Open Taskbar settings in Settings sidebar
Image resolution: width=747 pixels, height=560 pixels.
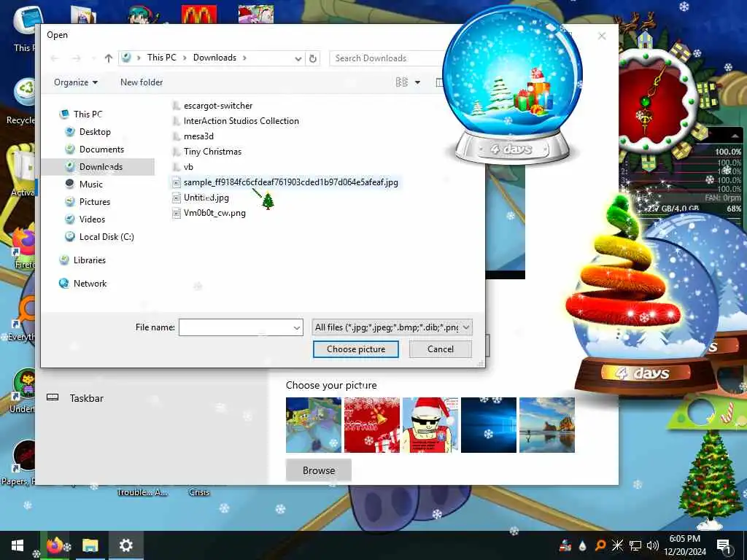pyautogui.click(x=87, y=398)
